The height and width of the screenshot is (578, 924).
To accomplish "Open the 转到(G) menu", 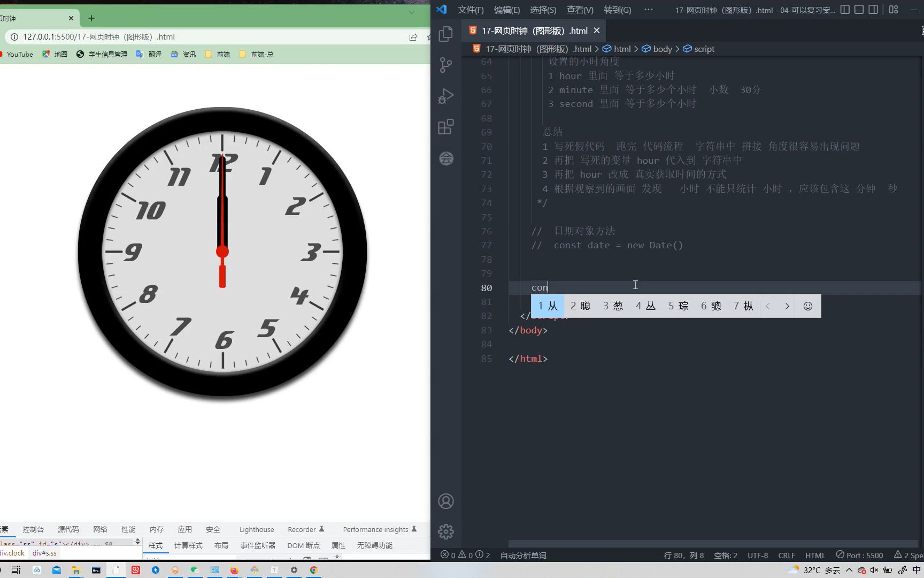I will [x=617, y=10].
